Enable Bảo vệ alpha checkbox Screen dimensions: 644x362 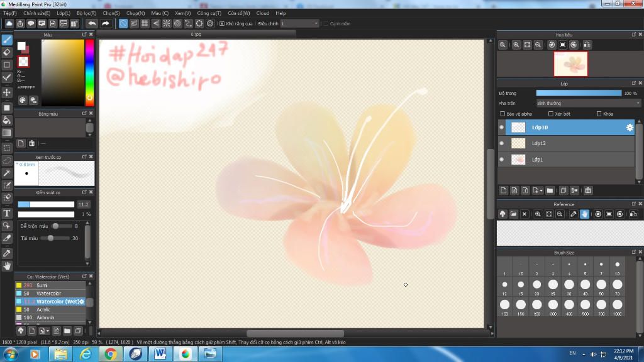(x=502, y=114)
